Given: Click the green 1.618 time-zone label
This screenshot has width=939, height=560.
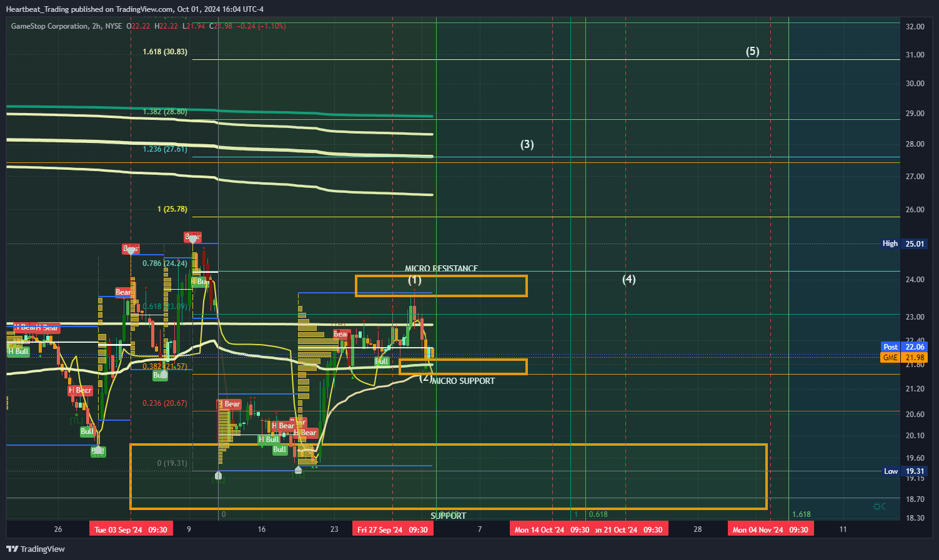Looking at the screenshot, I should [x=802, y=514].
